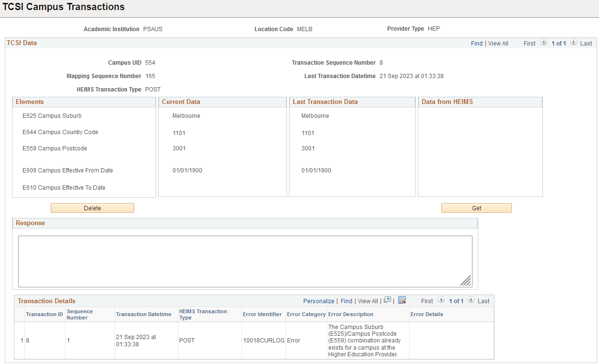Jump to First in Transaction Details navigation
Screen dimensions: 599x364
coord(426,301)
